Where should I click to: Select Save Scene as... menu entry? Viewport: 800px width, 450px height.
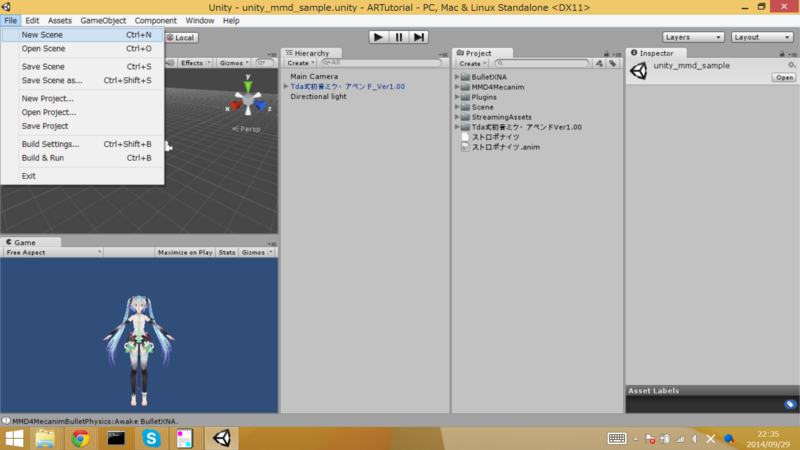(83, 80)
